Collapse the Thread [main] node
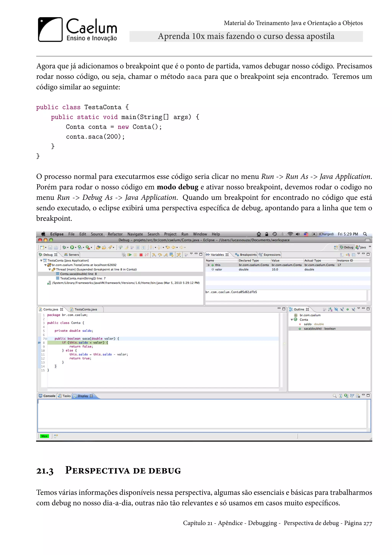 50,269
